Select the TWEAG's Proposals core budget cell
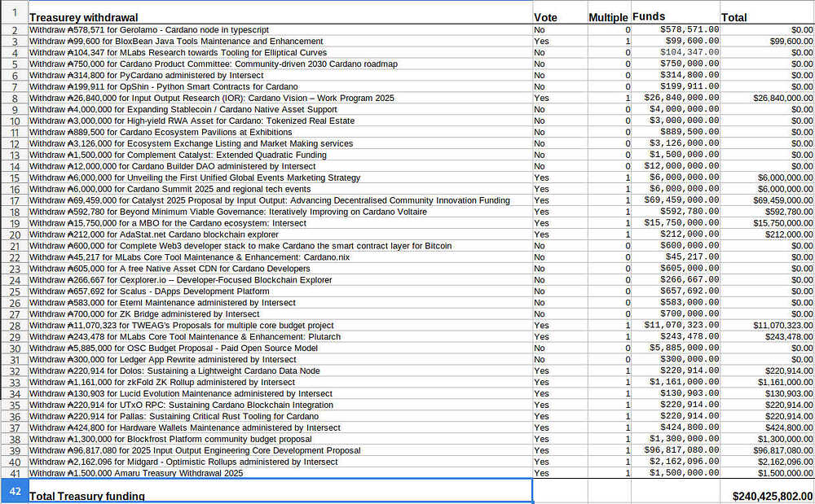The width and height of the screenshot is (815, 504). [x=280, y=326]
